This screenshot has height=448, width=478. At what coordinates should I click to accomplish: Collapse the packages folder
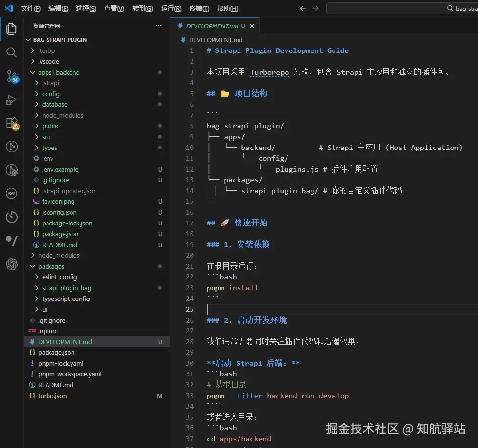point(51,266)
